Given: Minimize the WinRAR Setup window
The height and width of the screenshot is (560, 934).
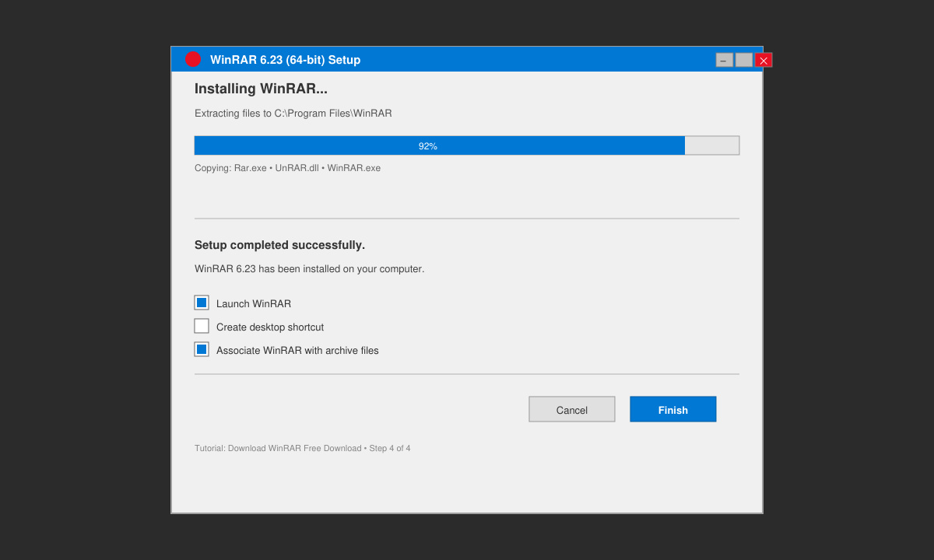Looking at the screenshot, I should coord(725,60).
